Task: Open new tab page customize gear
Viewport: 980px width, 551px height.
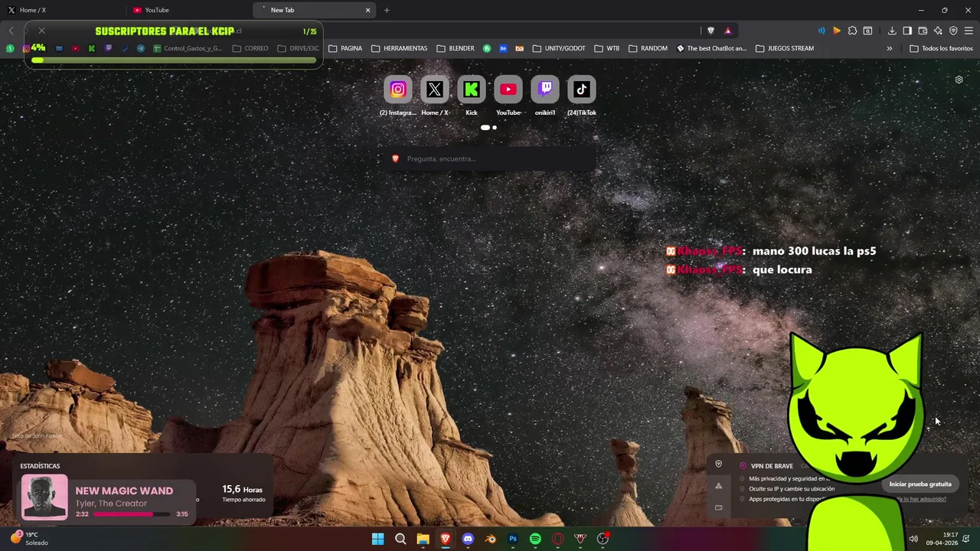Action: [x=959, y=80]
